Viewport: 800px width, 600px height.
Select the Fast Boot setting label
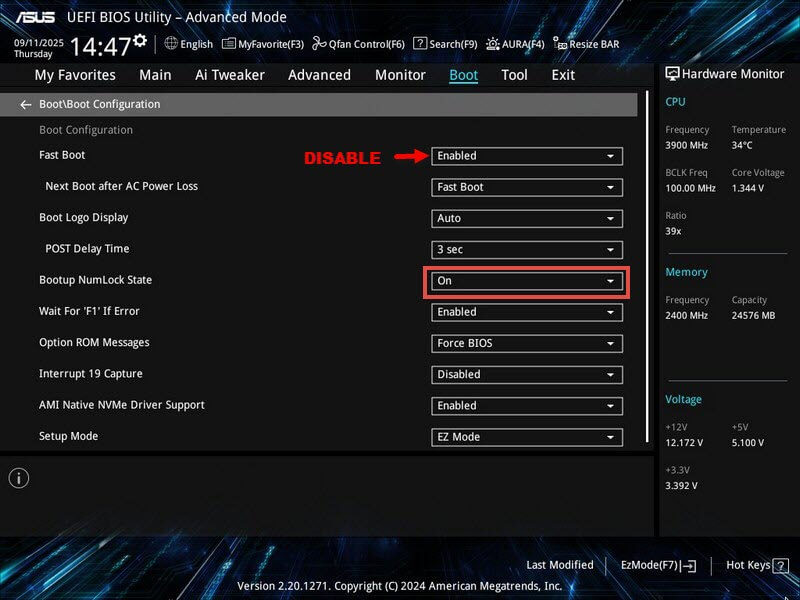point(62,155)
